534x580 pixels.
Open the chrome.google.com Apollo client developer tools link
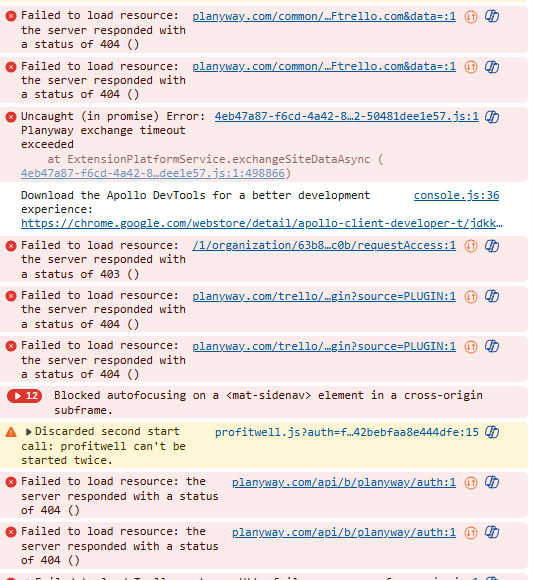click(x=262, y=223)
